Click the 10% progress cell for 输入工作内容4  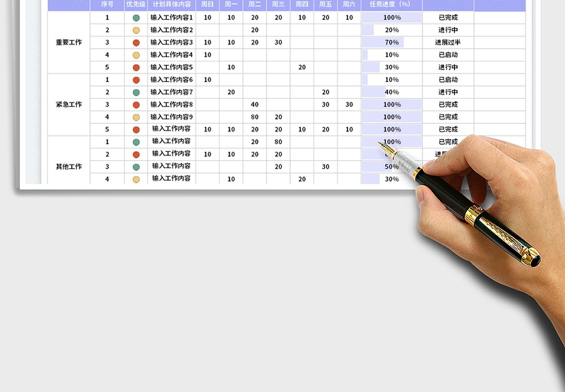tap(392, 55)
